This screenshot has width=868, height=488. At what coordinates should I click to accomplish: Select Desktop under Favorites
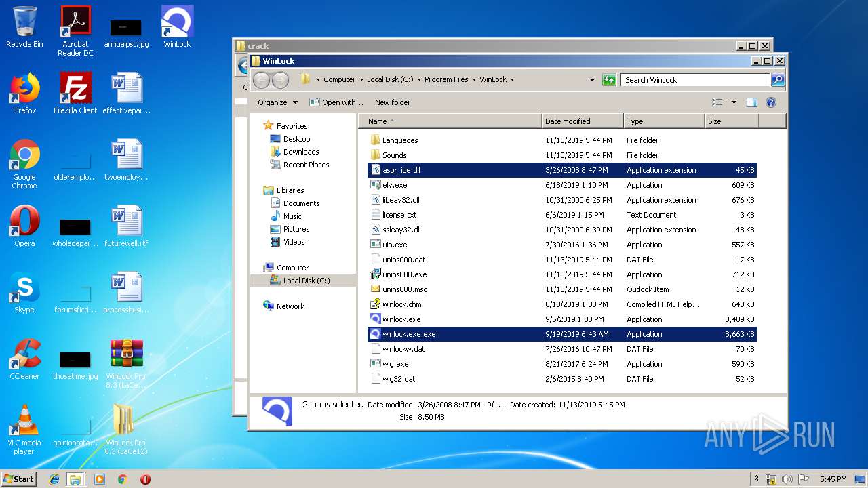coord(296,139)
